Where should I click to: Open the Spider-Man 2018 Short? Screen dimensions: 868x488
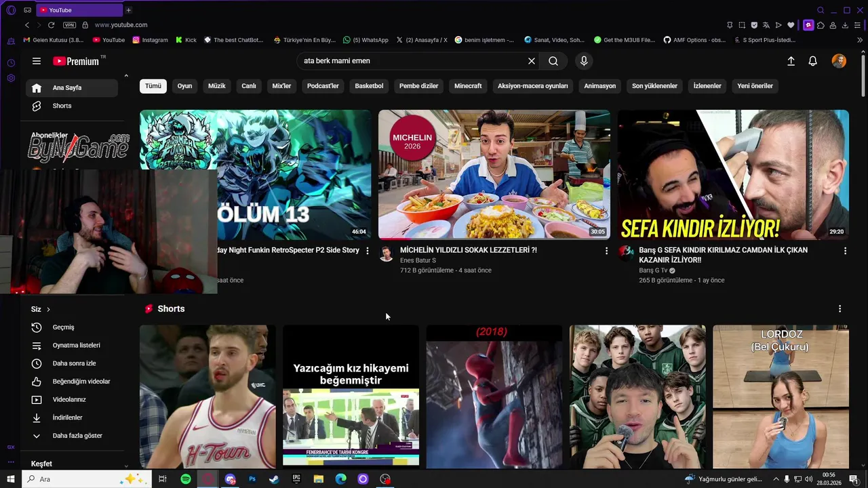tap(494, 396)
